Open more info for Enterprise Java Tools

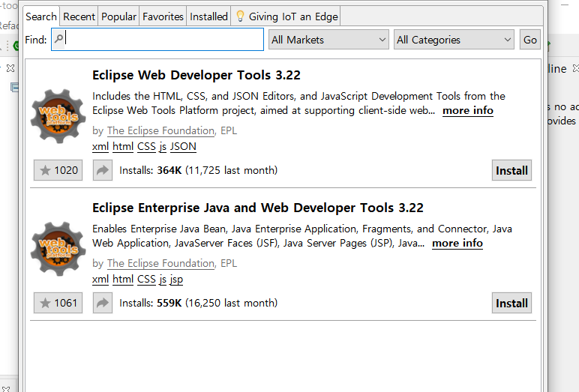coord(457,244)
